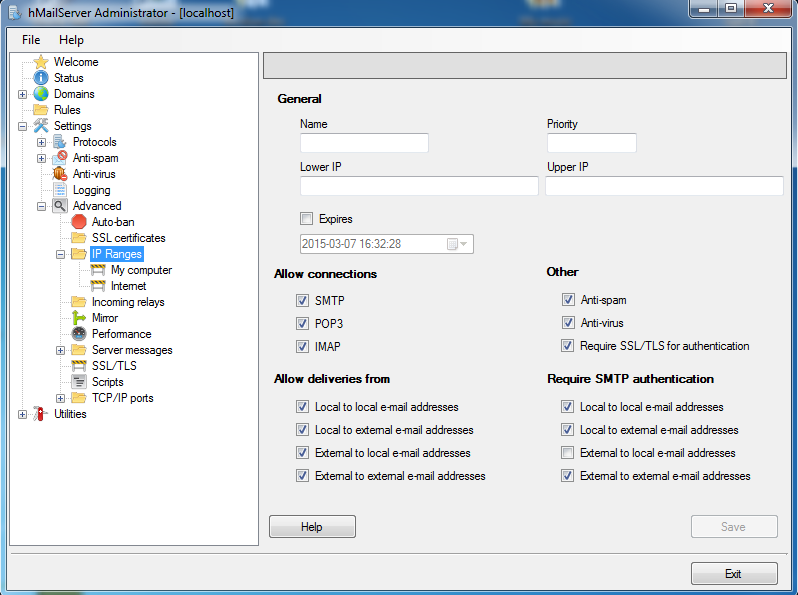Expand the Anti-spam tree node
798x595 pixels.
(x=41, y=158)
